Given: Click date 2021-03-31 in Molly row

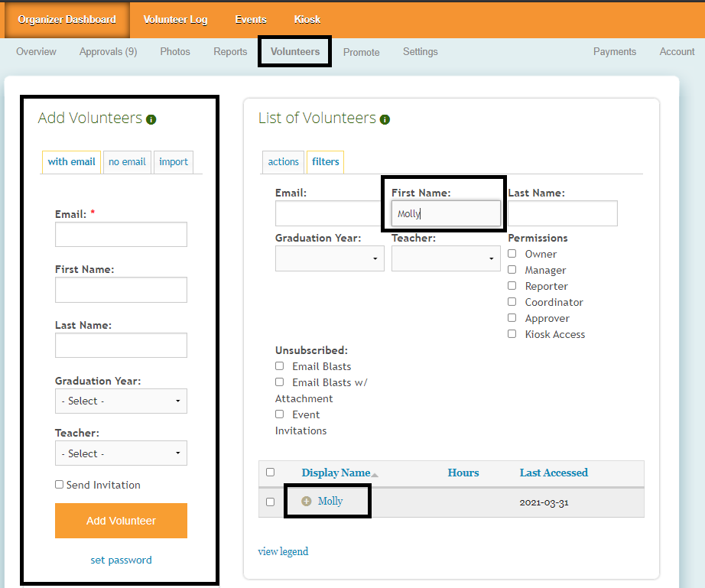Looking at the screenshot, I should (544, 502).
